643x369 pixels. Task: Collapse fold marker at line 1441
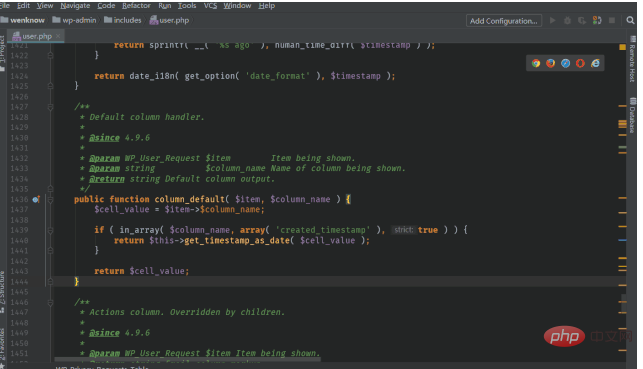pos(50,251)
